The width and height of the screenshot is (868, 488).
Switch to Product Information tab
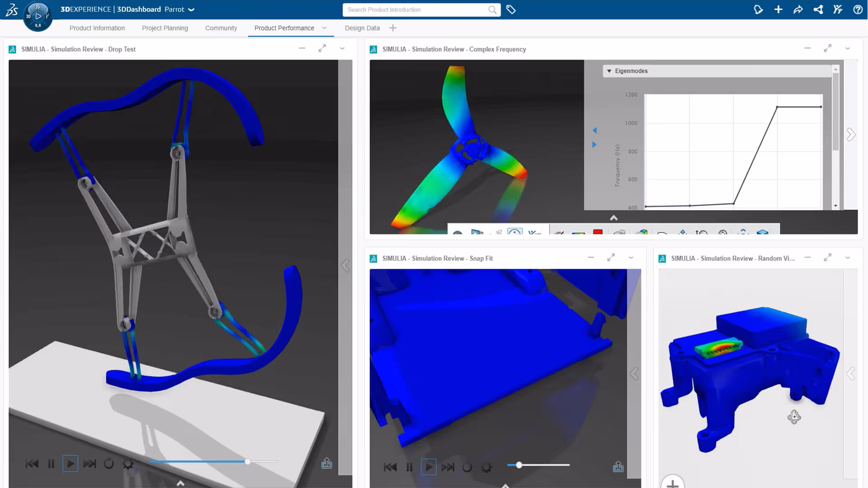click(97, 28)
